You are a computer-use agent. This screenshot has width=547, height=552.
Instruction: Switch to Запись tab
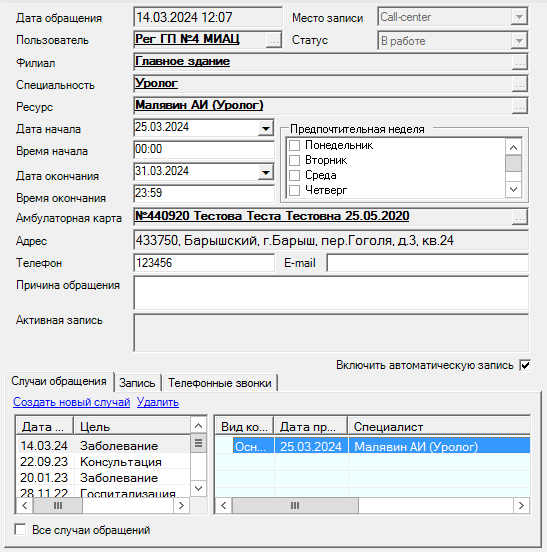(137, 383)
